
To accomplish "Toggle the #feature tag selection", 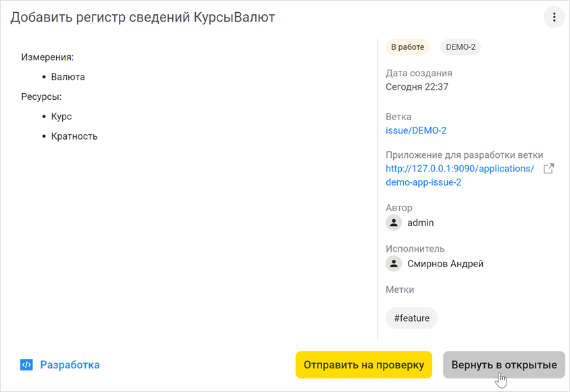I will point(411,318).
